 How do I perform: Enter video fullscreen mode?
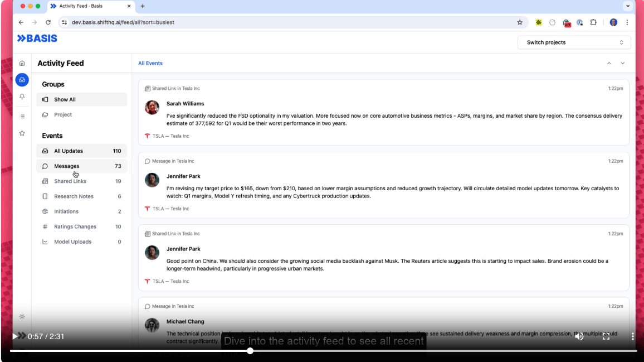pos(606,336)
